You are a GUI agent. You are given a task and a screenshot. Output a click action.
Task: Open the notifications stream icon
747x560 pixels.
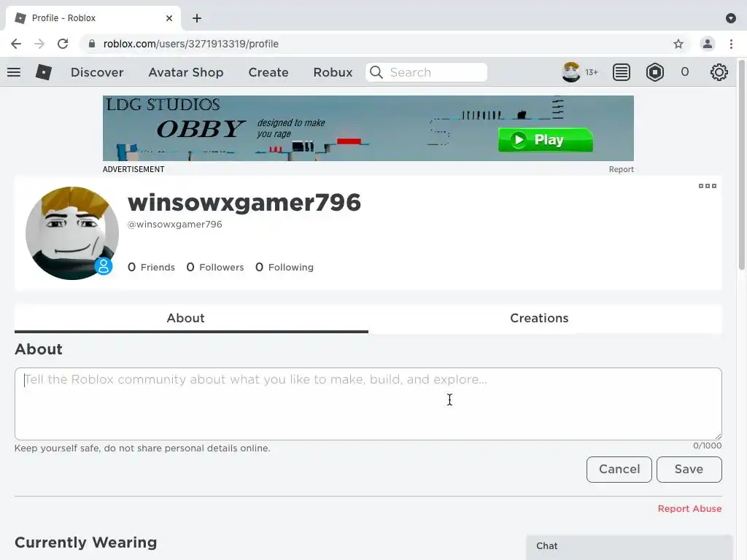[622, 72]
